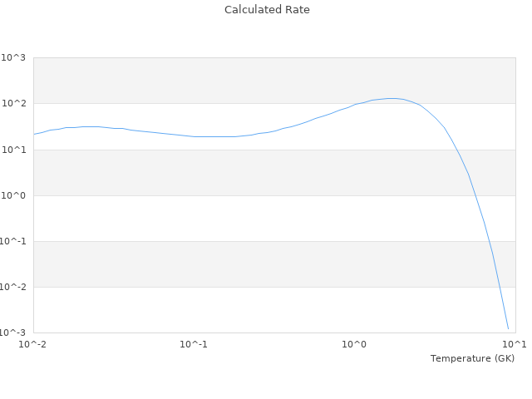Screen dimensions: 532x399
Task: Select the x-axis 10^0 tick label
Action: [354, 344]
